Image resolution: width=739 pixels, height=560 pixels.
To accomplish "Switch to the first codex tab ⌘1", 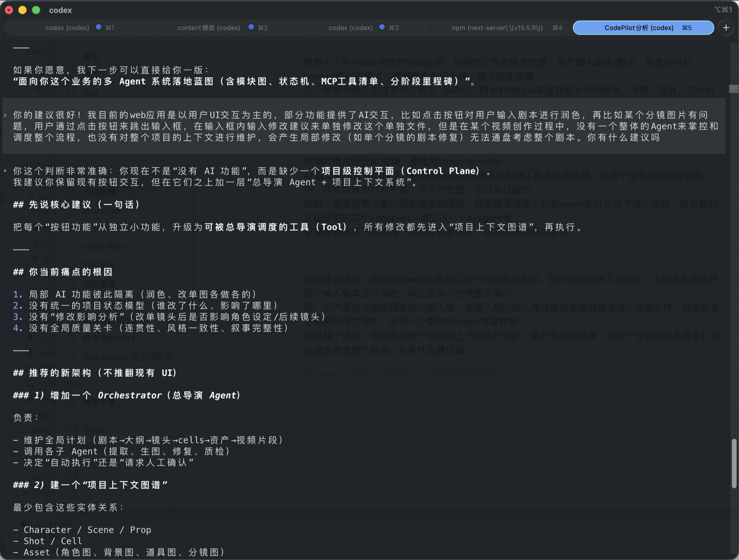I will (67, 28).
